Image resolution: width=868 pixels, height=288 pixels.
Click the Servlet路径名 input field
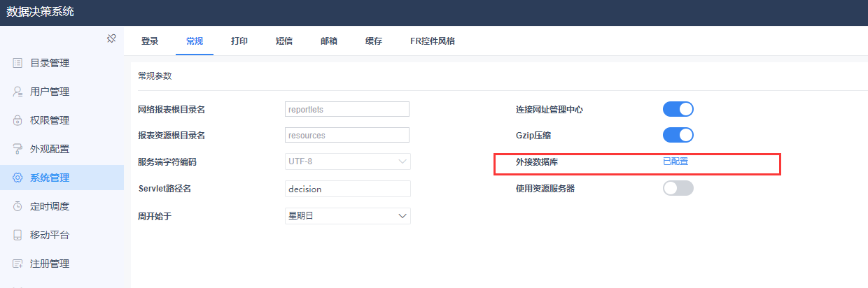pos(347,189)
